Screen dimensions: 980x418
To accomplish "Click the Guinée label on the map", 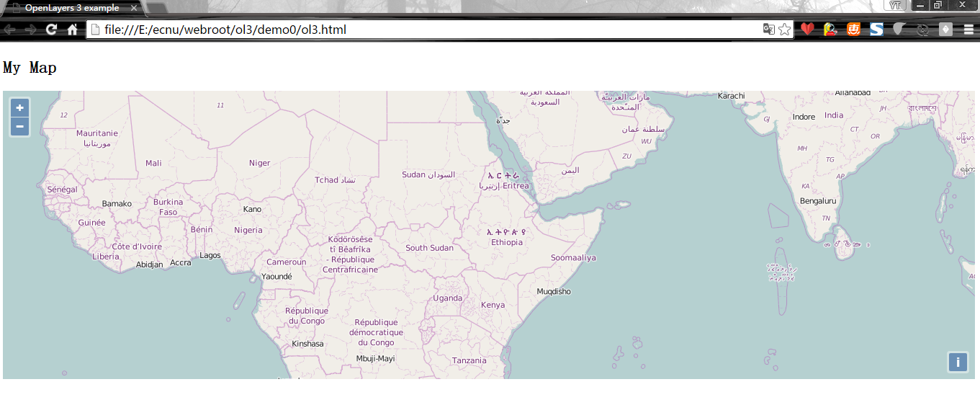I will click(x=91, y=223).
